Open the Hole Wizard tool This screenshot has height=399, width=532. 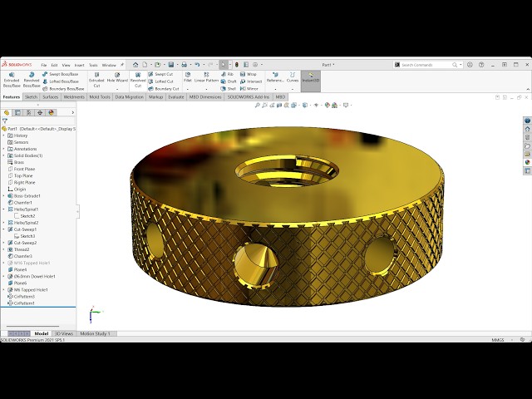coord(117,77)
